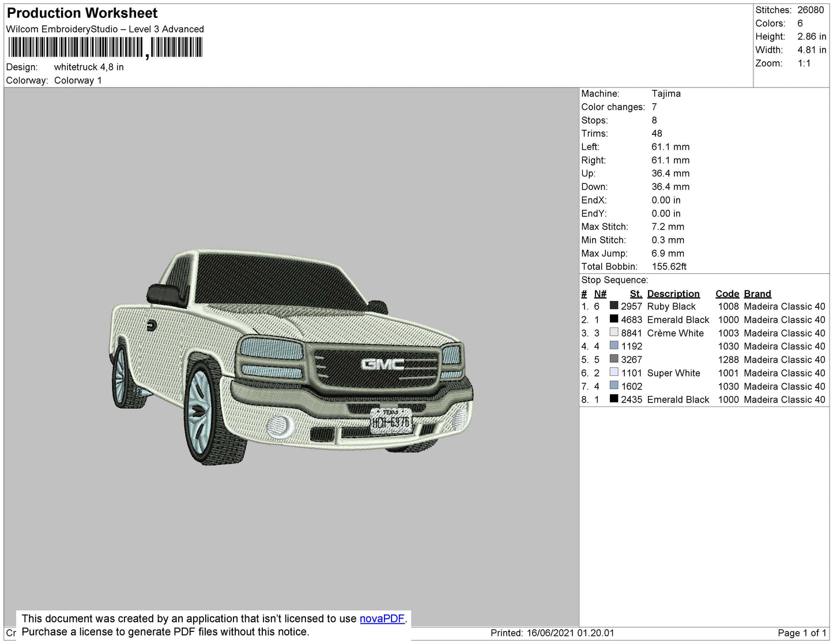833x644 pixels.
Task: Click the Max Stitch value '7.2 mm'
Action: pos(668,227)
